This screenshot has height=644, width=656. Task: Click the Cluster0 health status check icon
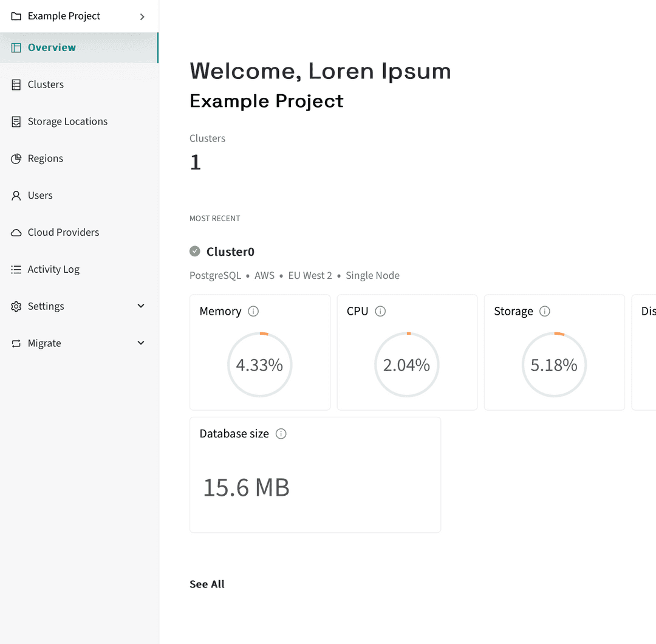pyautogui.click(x=194, y=251)
